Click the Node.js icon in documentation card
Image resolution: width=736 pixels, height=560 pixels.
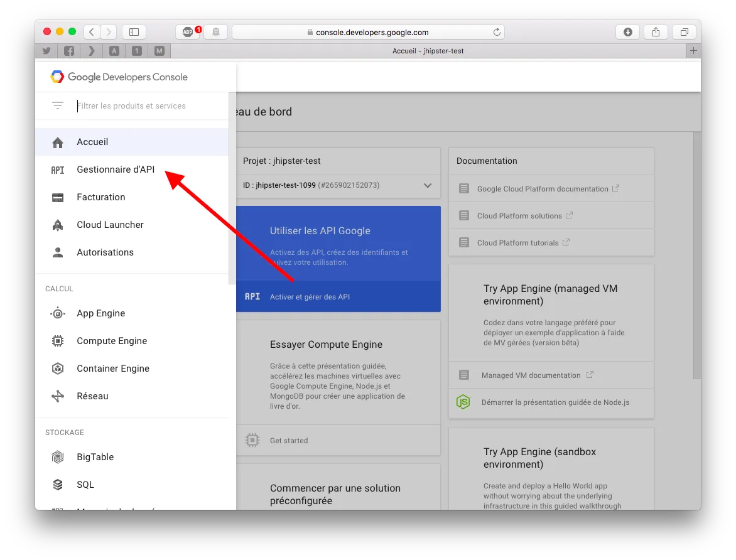[x=463, y=402]
